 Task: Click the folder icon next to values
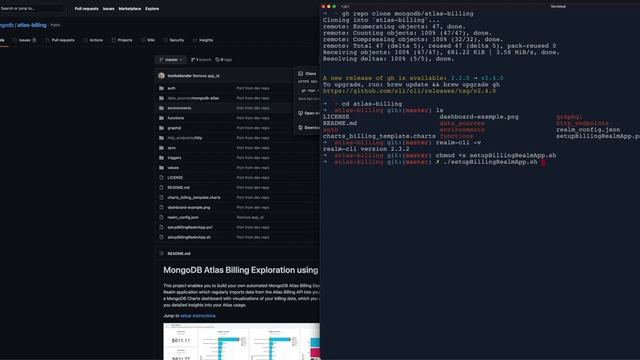click(x=161, y=168)
